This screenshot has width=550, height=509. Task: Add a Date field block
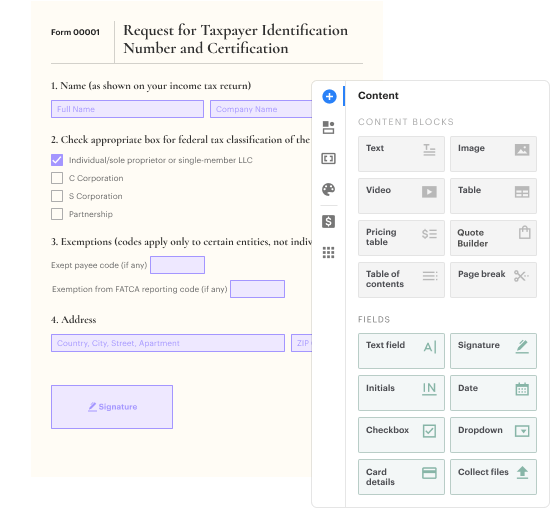point(493,393)
